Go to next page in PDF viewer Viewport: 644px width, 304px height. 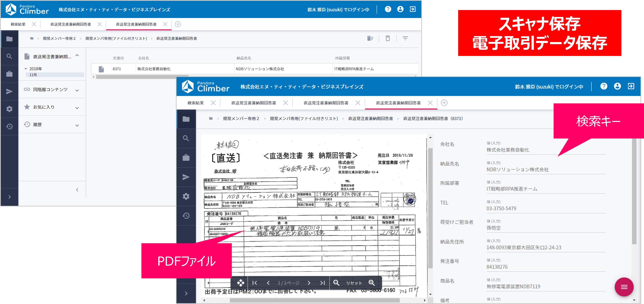pos(309,283)
